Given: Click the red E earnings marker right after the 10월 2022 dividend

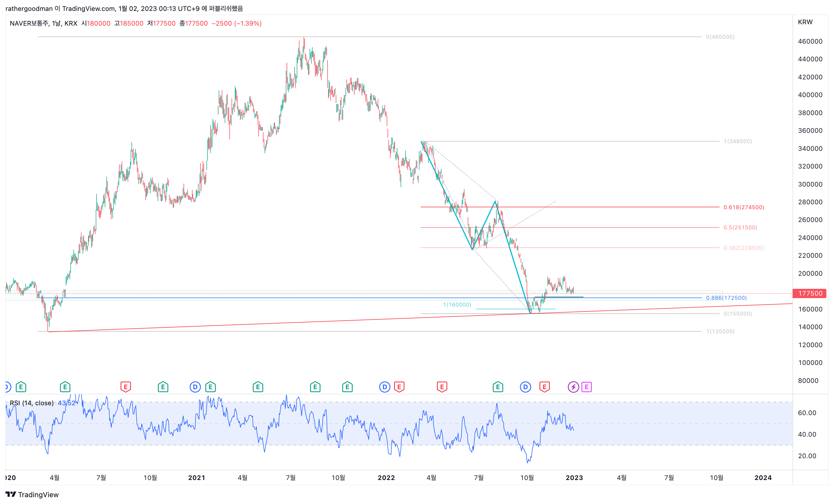Looking at the screenshot, I should [544, 387].
